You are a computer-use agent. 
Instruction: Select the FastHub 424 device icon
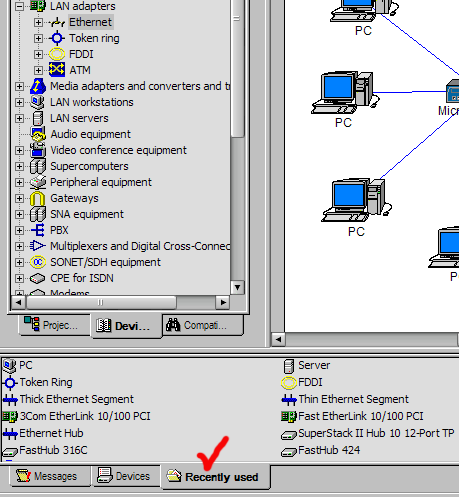(x=289, y=452)
